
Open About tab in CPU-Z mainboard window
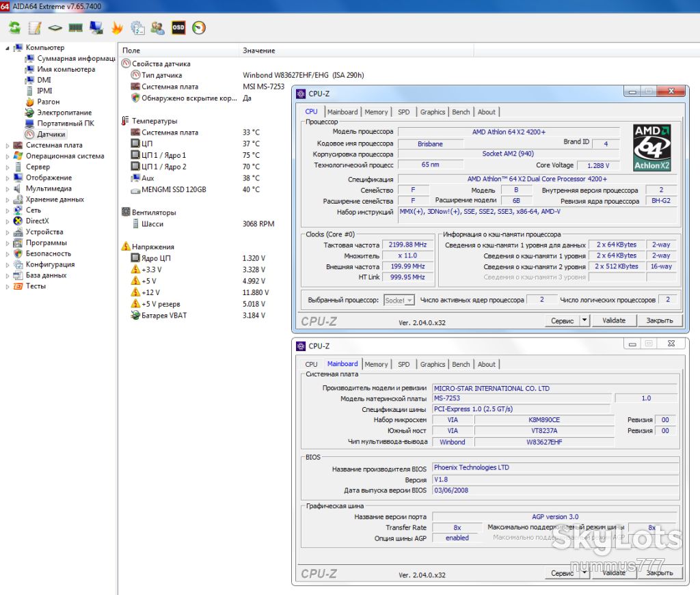coord(486,364)
